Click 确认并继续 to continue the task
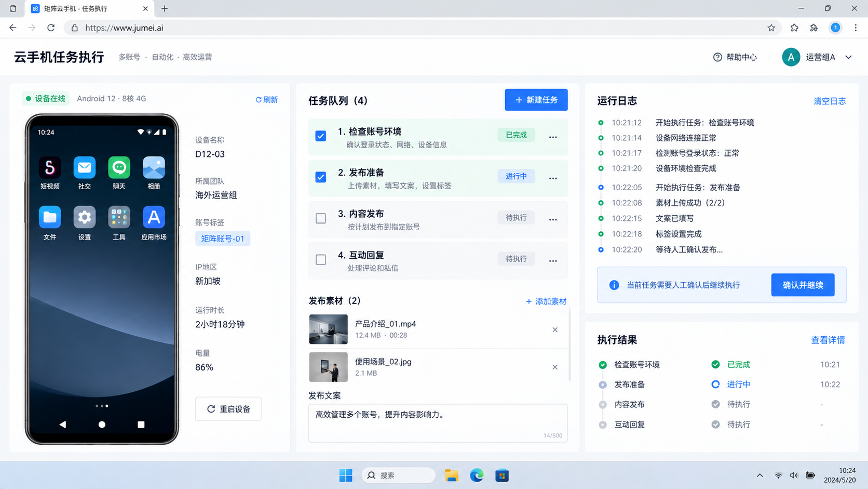This screenshot has width=868, height=489. click(803, 285)
